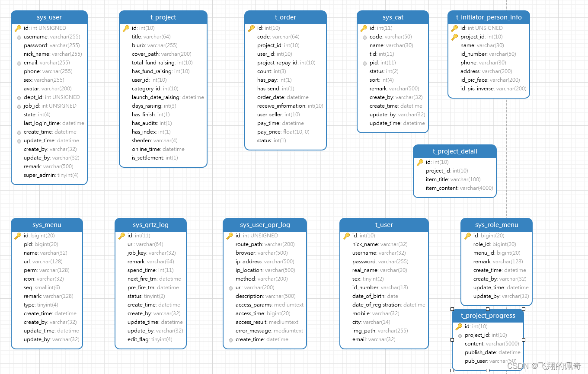Select the sys_cat table title
The image size is (588, 374).
[393, 17]
